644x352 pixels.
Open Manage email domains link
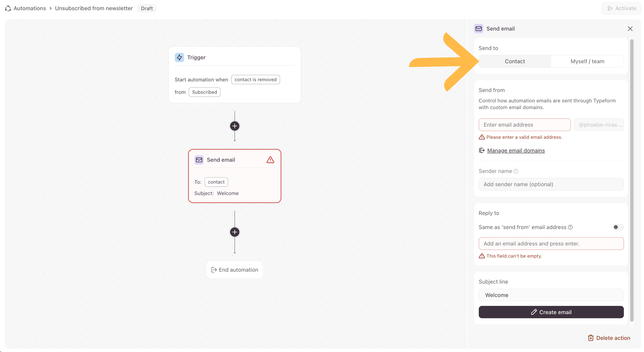[516, 150]
